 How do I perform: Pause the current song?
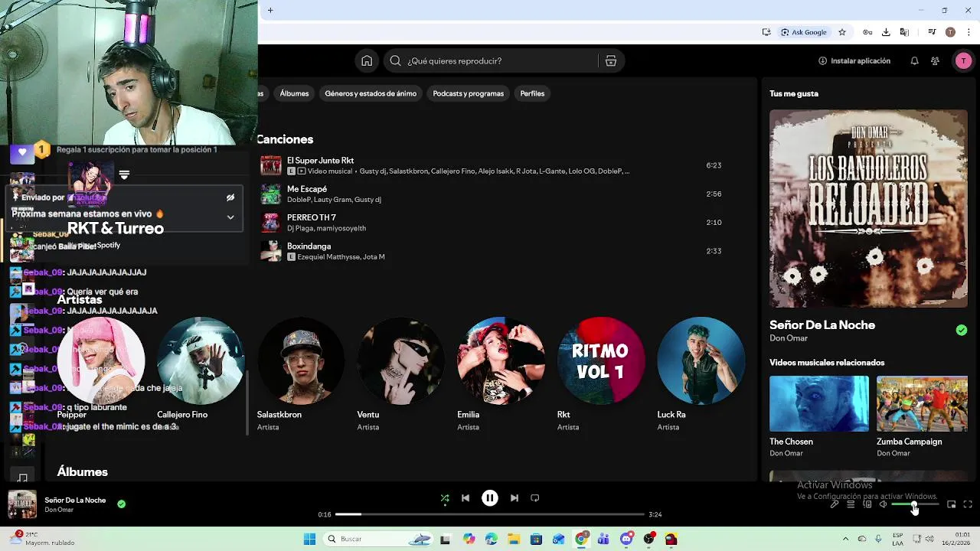tap(490, 498)
